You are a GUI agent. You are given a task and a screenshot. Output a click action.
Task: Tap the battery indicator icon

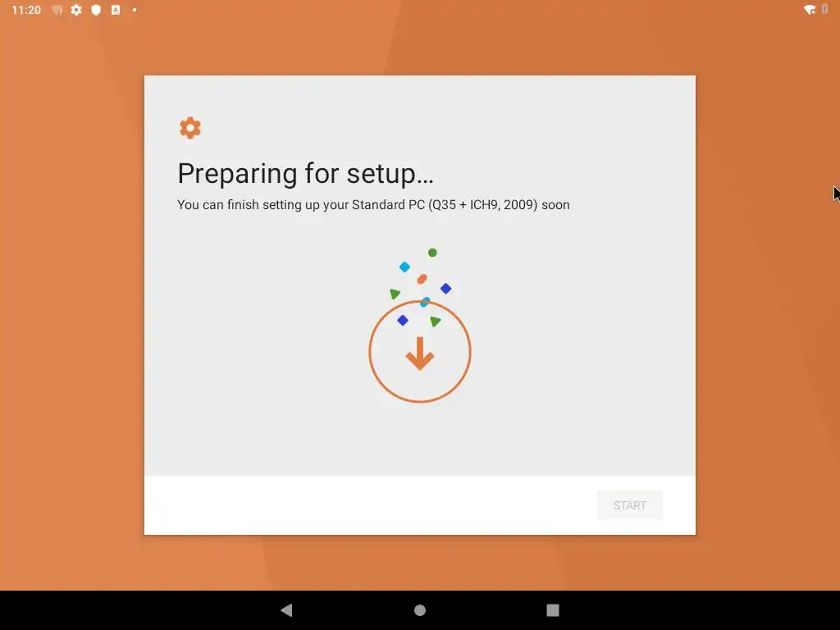(x=825, y=9)
